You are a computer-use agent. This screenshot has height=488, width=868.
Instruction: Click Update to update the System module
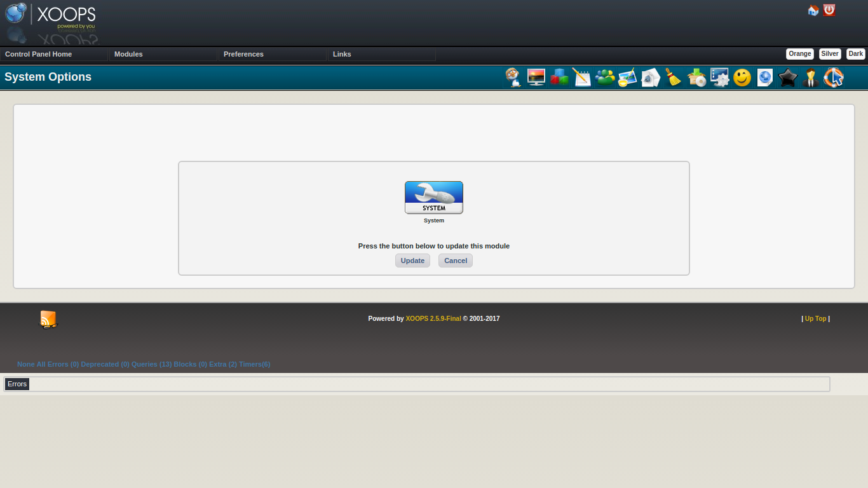[x=412, y=261]
